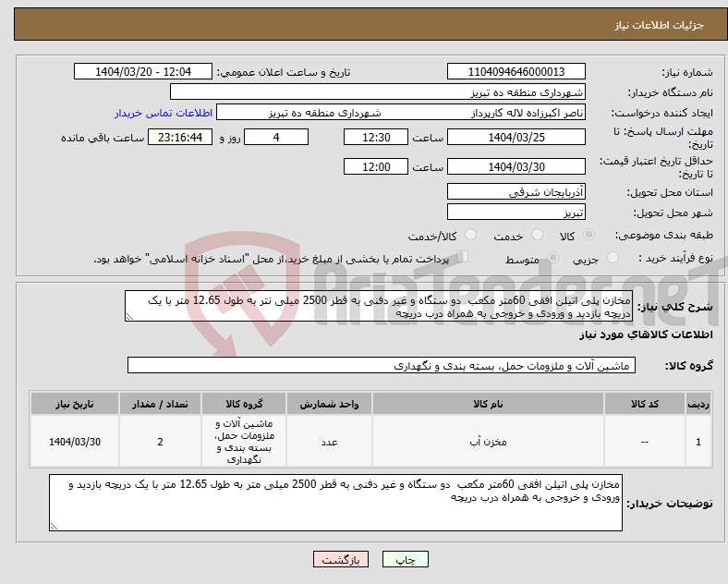Toggle the اسناد خزانه اسلامی payment checkbox
The height and width of the screenshot is (584, 728).
tap(463, 257)
